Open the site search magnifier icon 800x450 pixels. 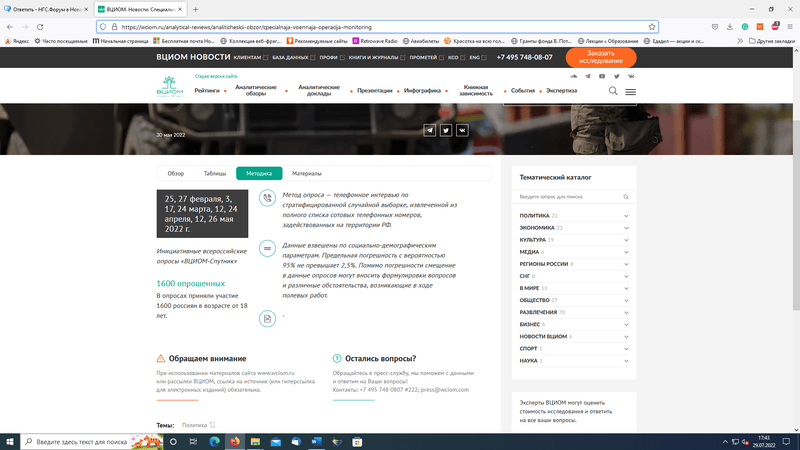tap(613, 91)
